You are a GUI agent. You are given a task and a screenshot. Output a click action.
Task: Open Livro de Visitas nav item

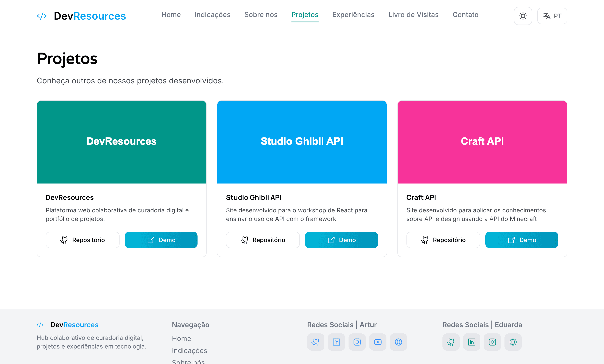[x=413, y=15]
